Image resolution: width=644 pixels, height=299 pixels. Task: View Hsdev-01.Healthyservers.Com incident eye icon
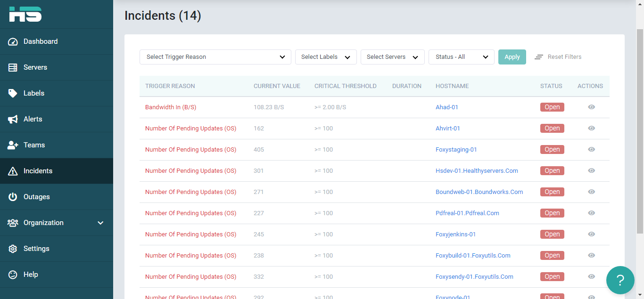coord(591,171)
